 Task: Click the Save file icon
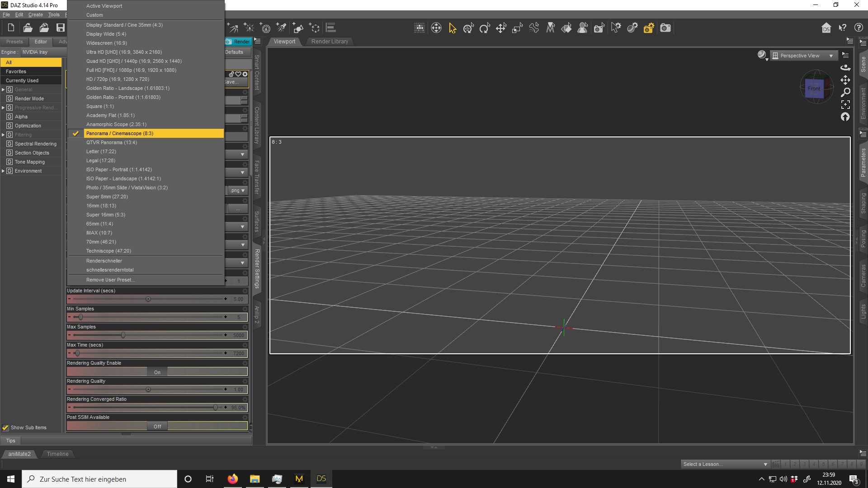point(60,28)
